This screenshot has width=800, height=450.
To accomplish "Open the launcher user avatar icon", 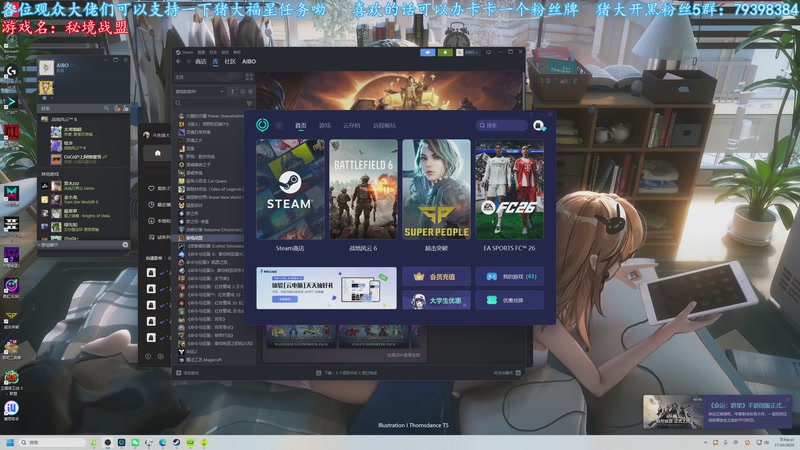I will coord(539,125).
